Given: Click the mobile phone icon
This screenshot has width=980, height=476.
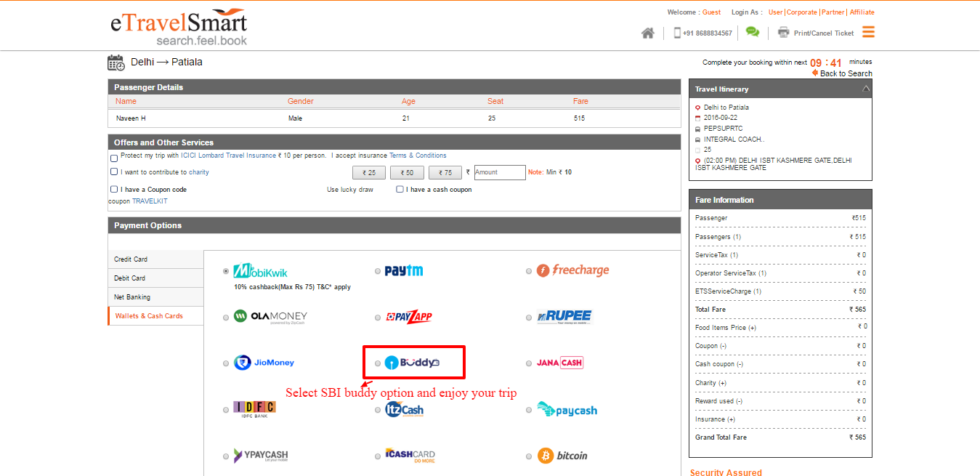Looking at the screenshot, I should [677, 33].
